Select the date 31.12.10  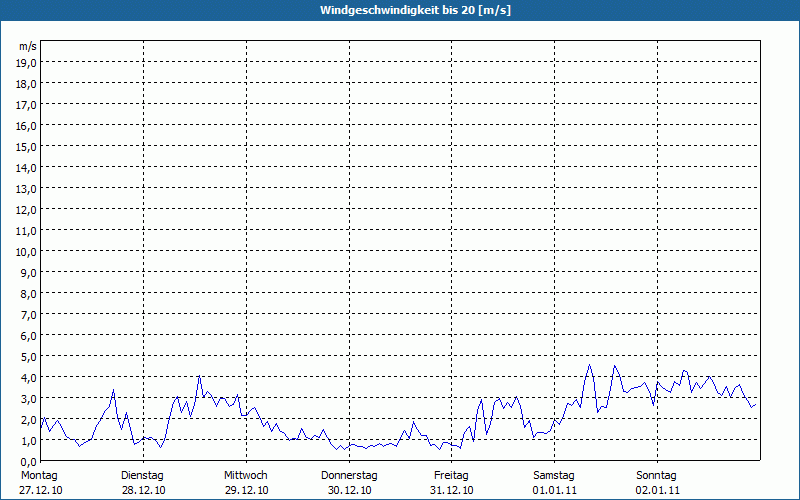452,491
